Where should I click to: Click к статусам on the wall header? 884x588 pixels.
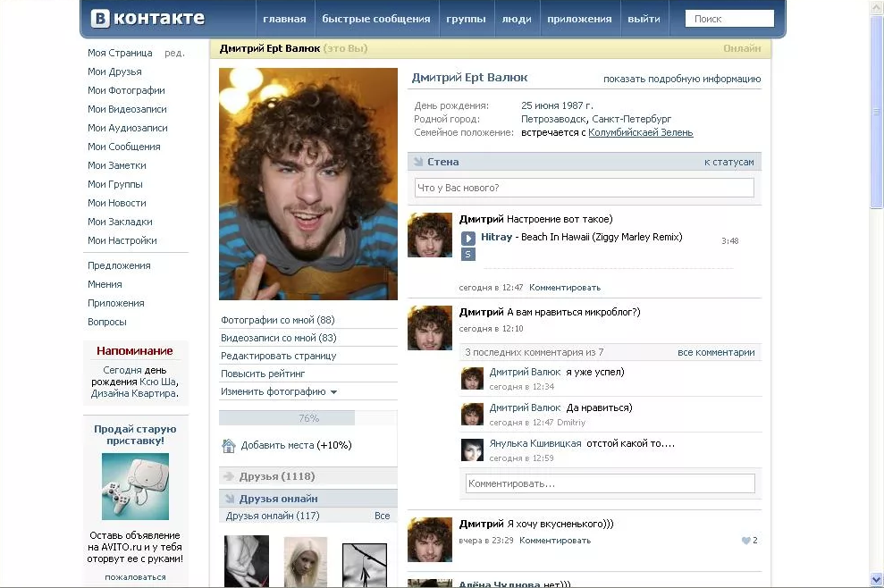pos(729,162)
